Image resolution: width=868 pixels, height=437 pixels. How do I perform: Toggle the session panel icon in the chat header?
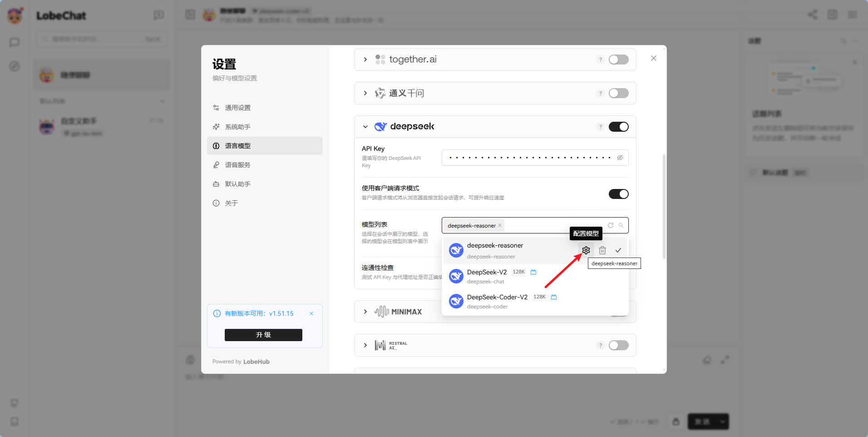(190, 15)
